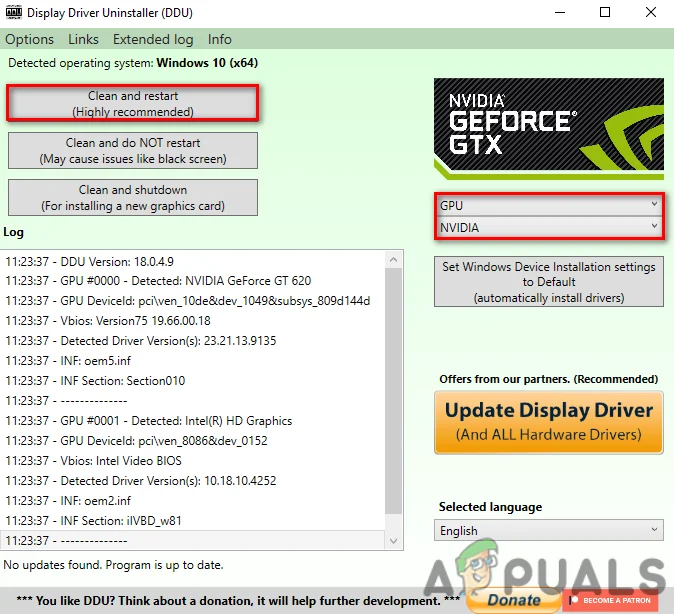This screenshot has width=674, height=614.
Task: Minimize the DDU window
Action: [559, 13]
